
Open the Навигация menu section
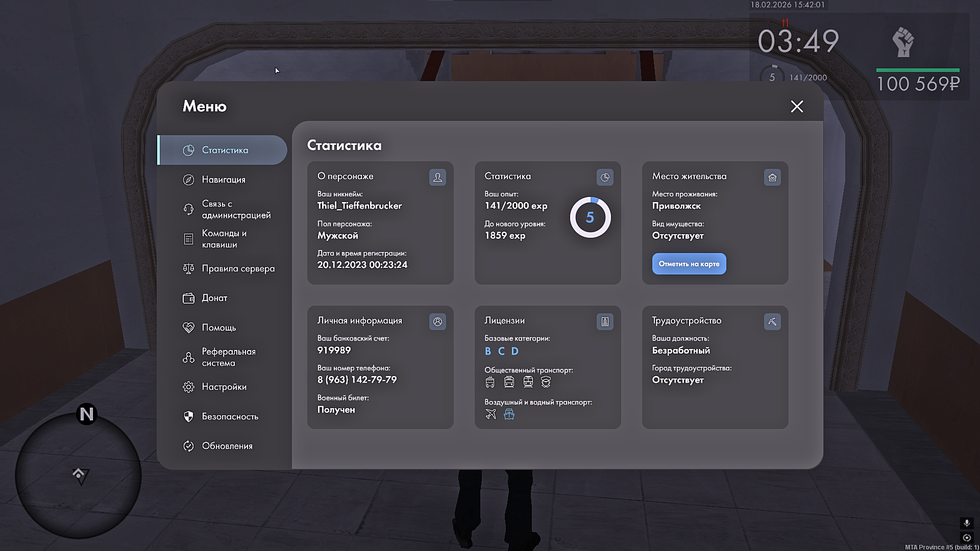[x=223, y=180]
